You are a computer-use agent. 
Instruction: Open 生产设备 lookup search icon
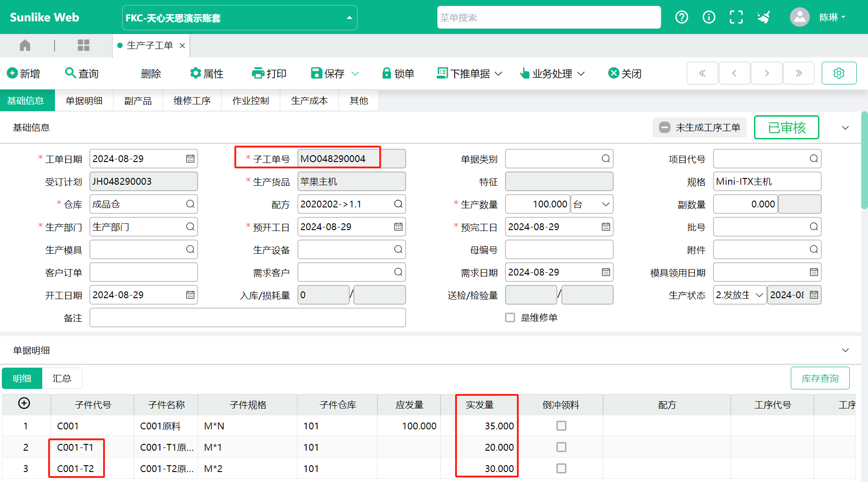click(x=398, y=249)
